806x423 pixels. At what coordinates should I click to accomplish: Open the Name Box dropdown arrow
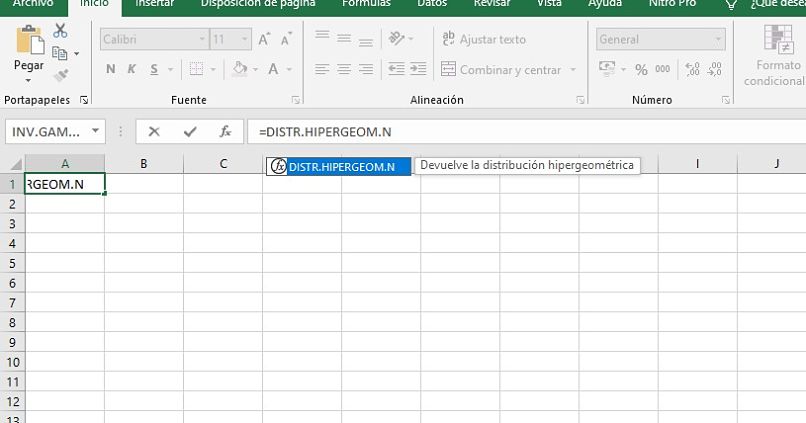95,131
